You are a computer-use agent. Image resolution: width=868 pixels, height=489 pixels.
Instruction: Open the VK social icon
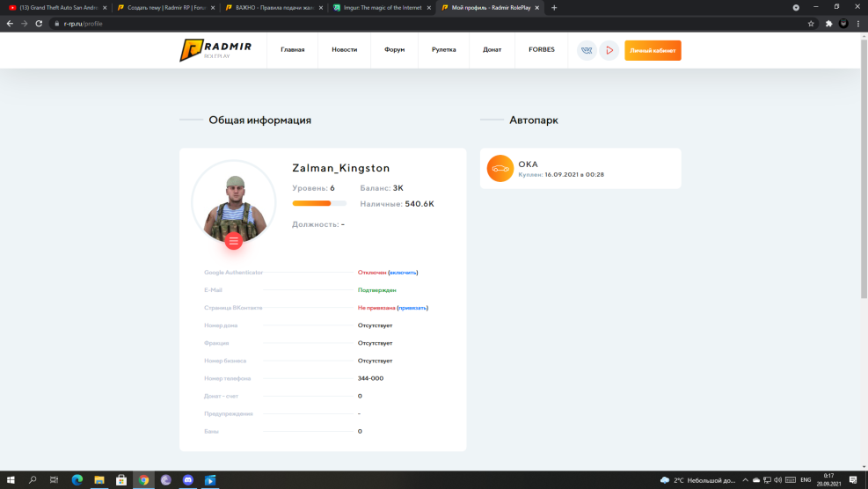[x=587, y=50]
